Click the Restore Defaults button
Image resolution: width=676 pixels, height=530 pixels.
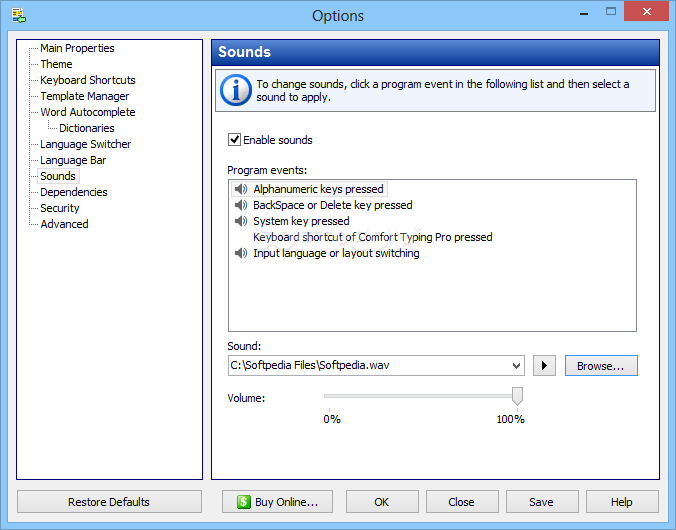coord(109,502)
